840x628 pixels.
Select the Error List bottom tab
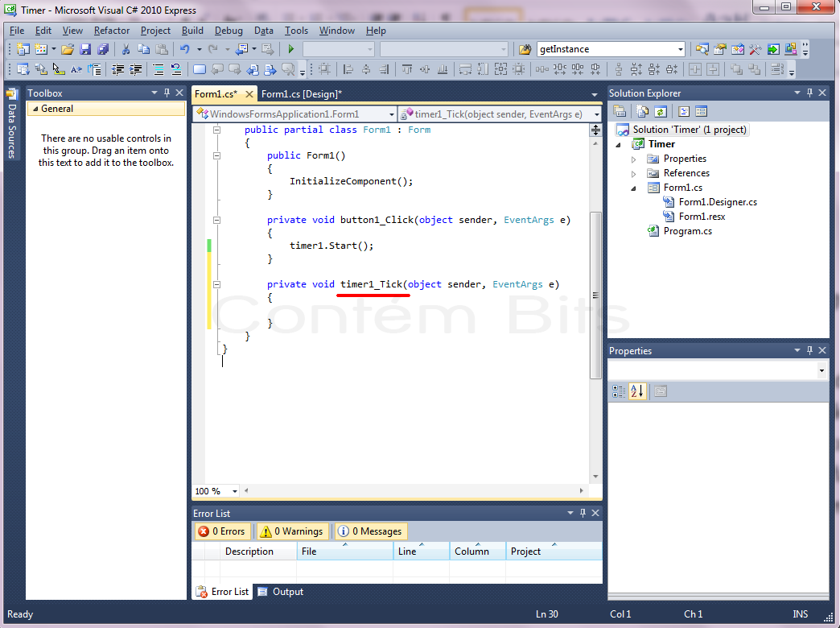pos(223,592)
